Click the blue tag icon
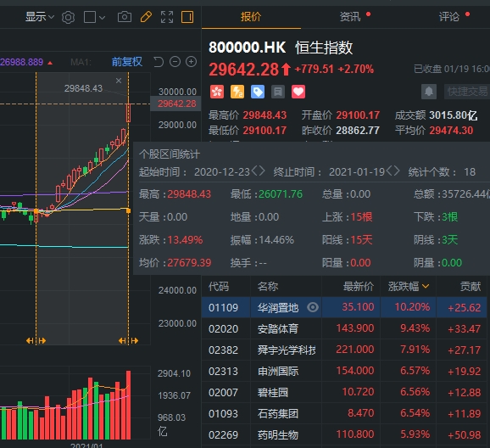This screenshot has height=448, width=490. pos(258,92)
